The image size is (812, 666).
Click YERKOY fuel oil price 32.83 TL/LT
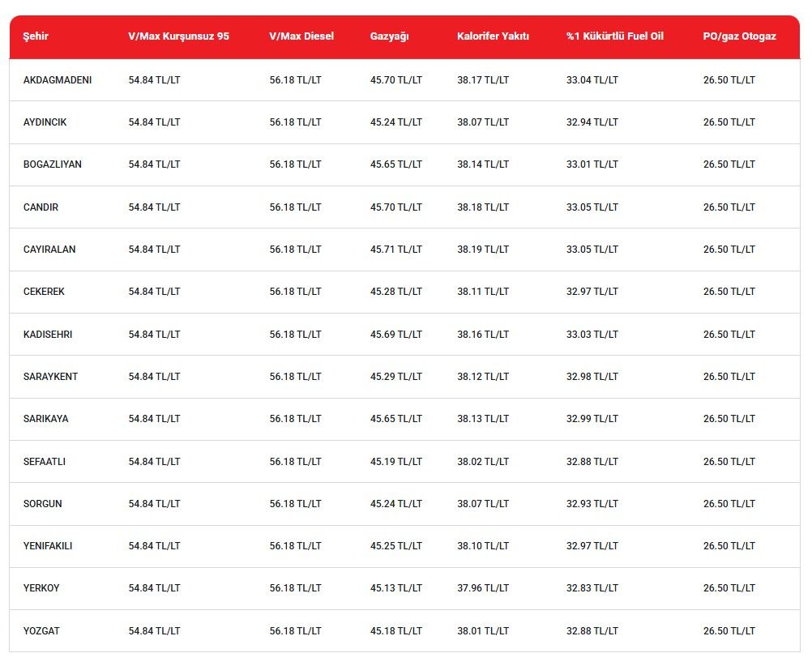[592, 587]
